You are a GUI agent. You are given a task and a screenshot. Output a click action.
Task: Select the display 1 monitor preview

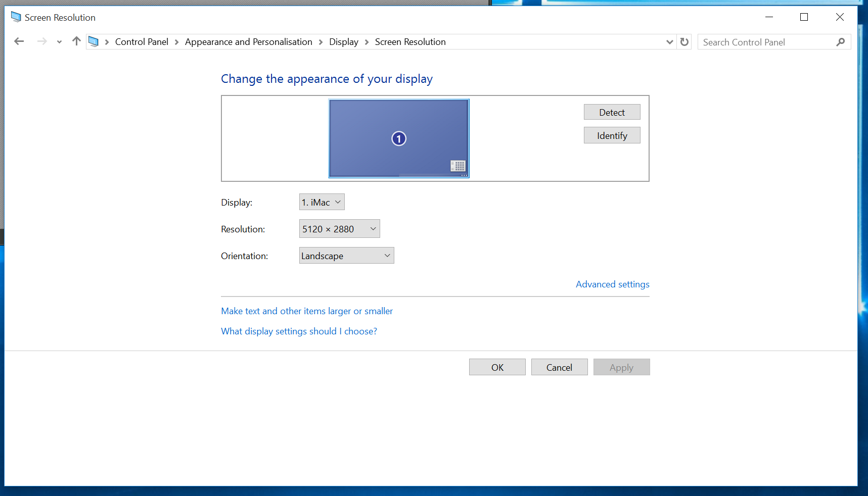pyautogui.click(x=399, y=138)
